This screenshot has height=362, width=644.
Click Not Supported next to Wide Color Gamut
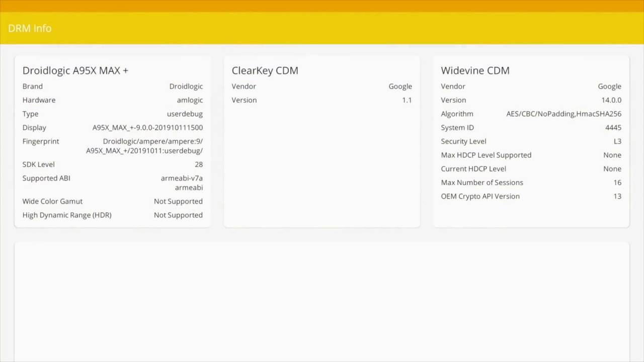coord(178,201)
